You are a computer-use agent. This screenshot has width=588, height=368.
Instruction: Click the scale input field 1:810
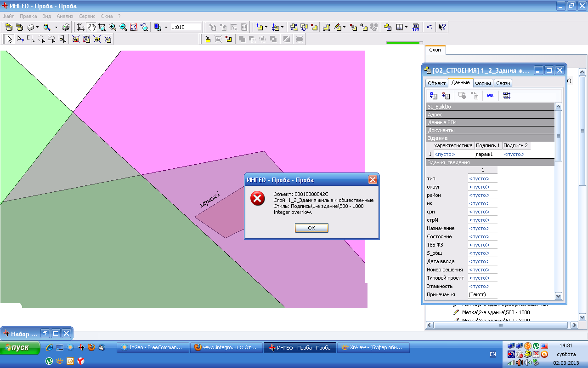(x=186, y=27)
